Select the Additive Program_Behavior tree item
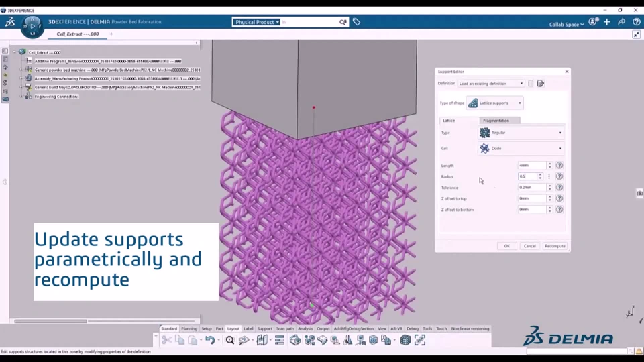Image resolution: width=644 pixels, height=362 pixels. [107, 61]
